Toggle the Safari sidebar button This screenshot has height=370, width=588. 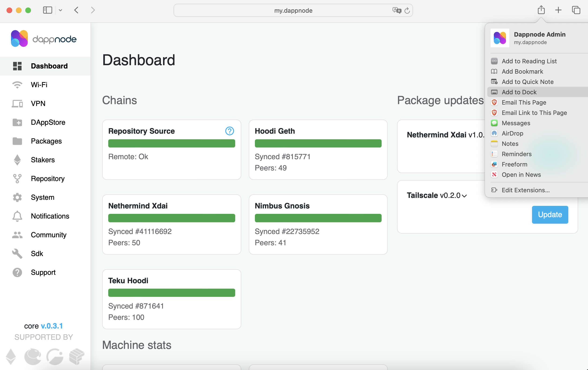coord(47,10)
